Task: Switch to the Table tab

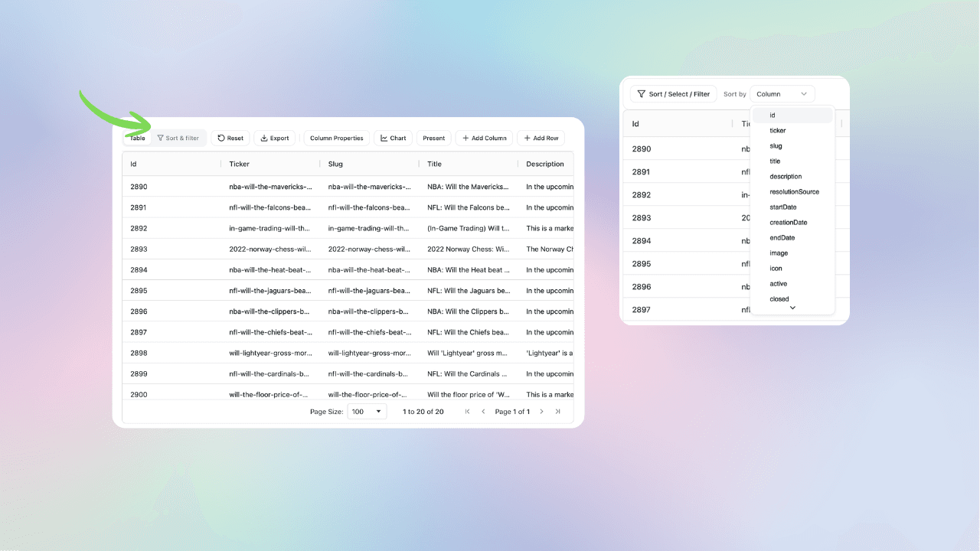Action: pyautogui.click(x=137, y=138)
